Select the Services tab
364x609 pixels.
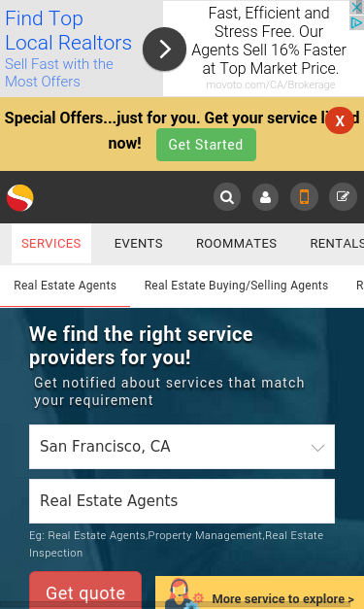click(x=51, y=244)
